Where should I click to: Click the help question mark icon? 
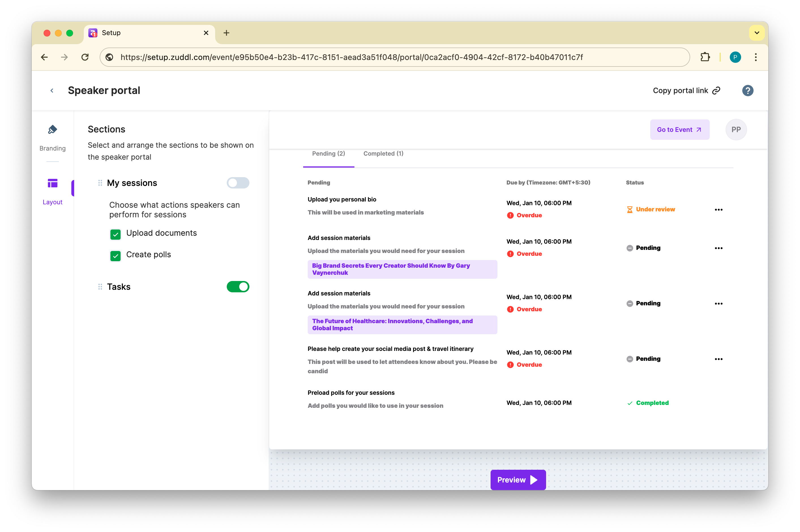[747, 91]
